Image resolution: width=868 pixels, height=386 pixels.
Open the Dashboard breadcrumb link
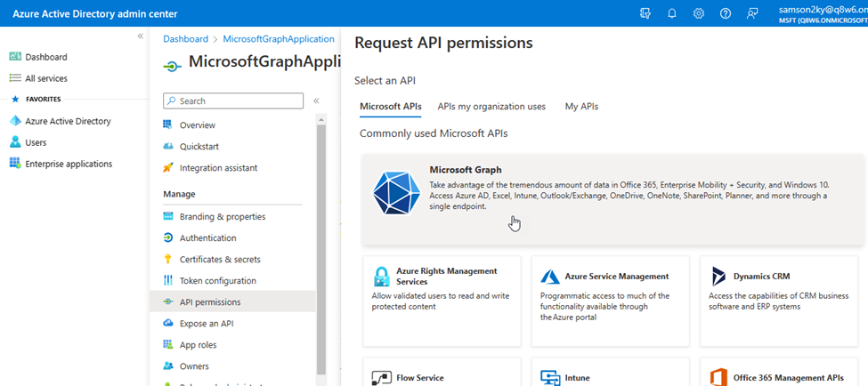[x=185, y=39]
